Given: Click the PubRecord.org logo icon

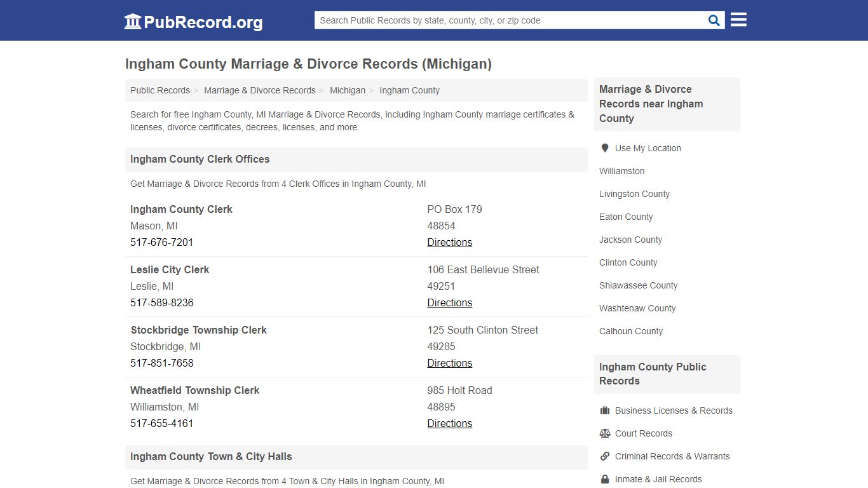Looking at the screenshot, I should (x=133, y=22).
